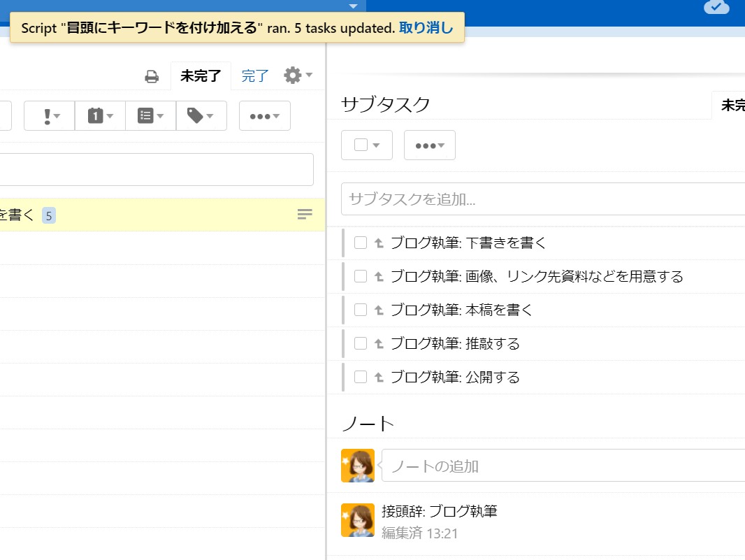This screenshot has height=560, width=745.
Task: Open subtask ブログ執筆: 画像、リンク先資料などを用意する
Action: [x=536, y=277]
